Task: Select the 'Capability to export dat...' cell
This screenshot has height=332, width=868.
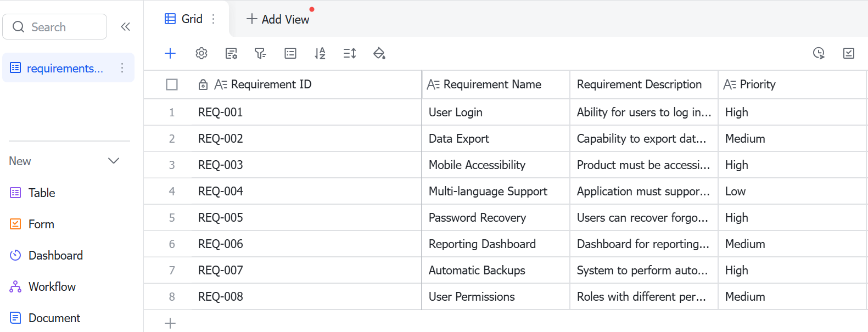Action: pyautogui.click(x=645, y=139)
